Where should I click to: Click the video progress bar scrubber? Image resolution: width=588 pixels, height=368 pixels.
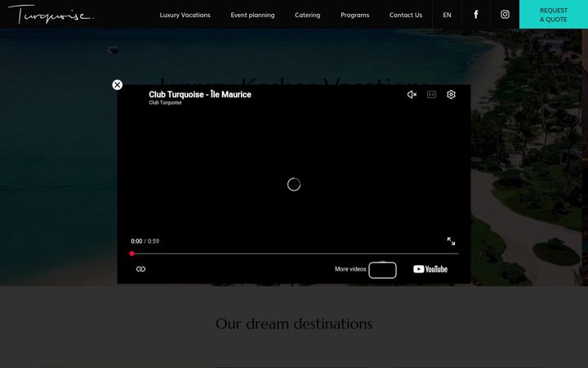[132, 254]
